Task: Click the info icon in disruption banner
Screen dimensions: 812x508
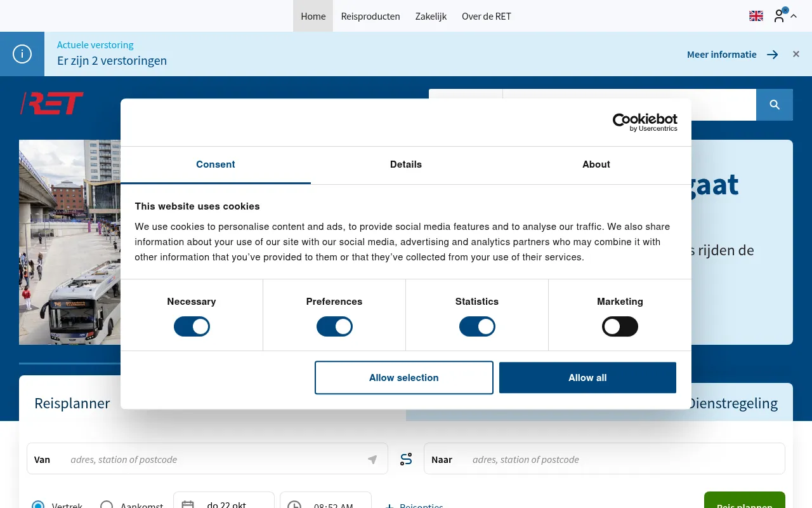Action: [22, 54]
